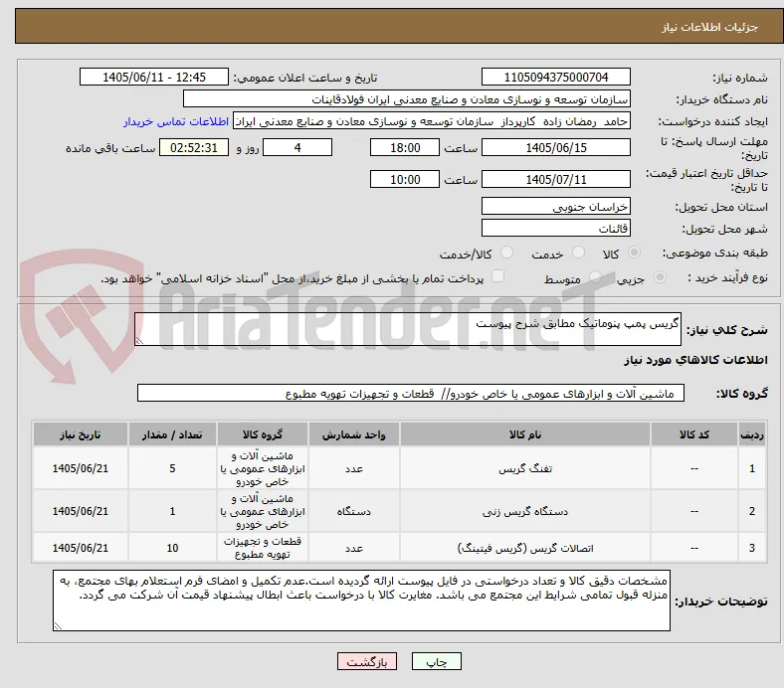784x688 pixels.
Task: Click the item name دستگاه گریس زنی
Action: pos(525,511)
